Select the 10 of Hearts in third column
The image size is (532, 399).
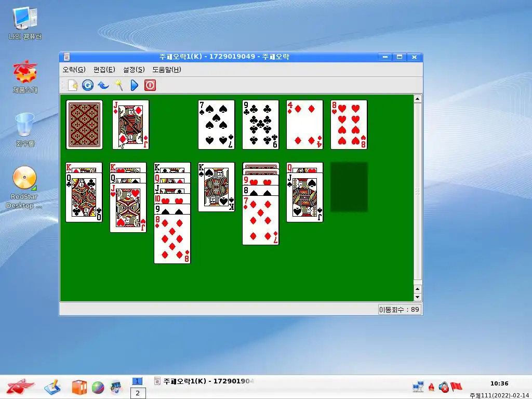click(x=172, y=199)
